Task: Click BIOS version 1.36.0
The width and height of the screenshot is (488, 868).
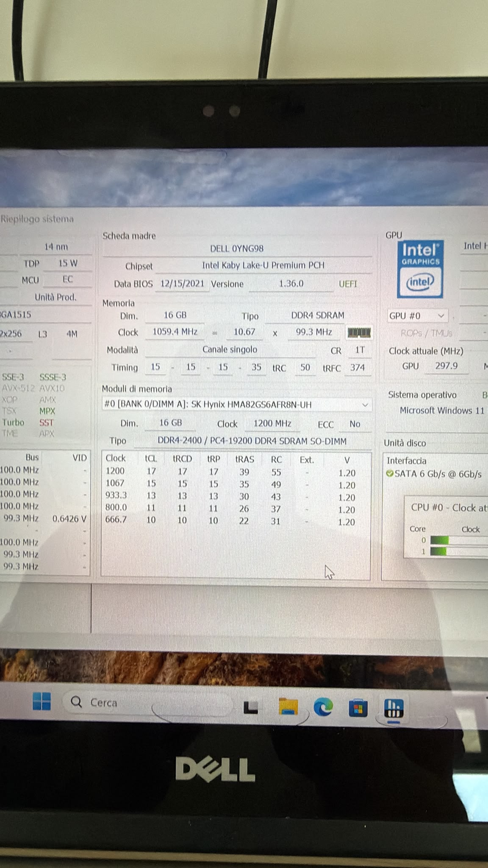Action: click(x=291, y=284)
